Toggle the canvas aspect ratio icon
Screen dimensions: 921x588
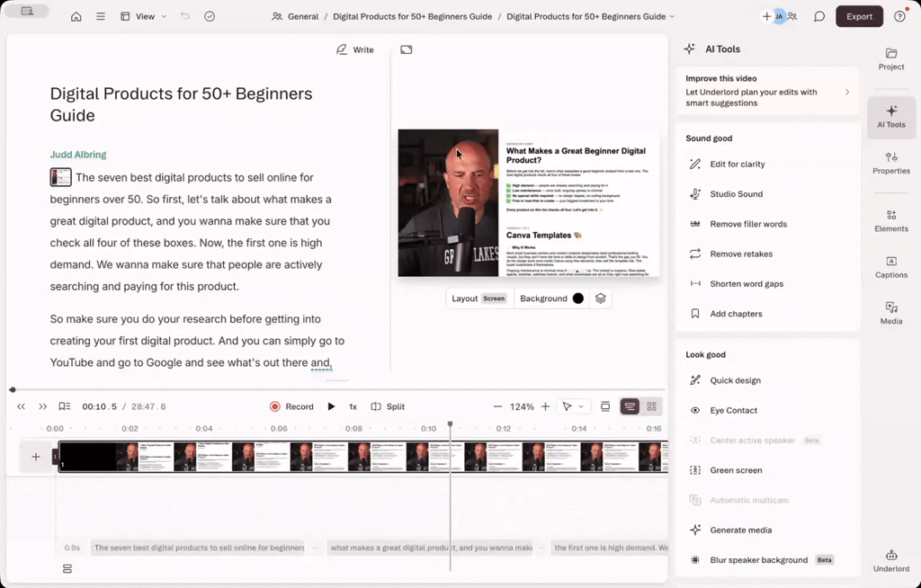coord(407,50)
